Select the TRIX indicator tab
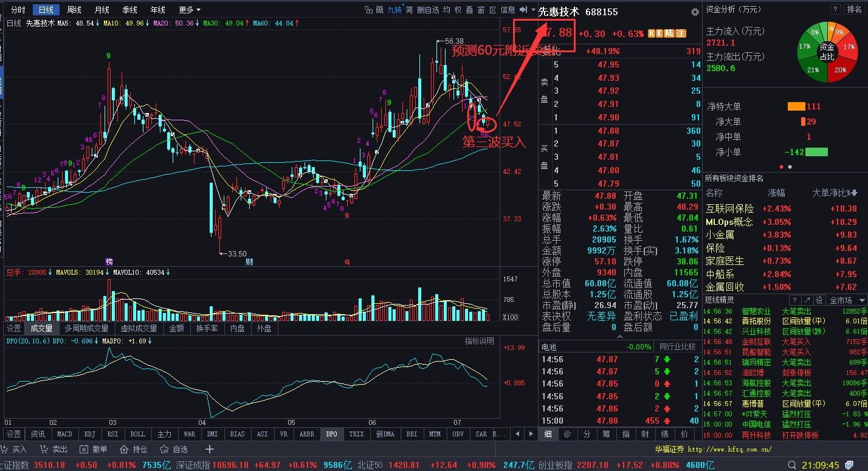Image resolution: width=868 pixels, height=471 pixels. click(x=356, y=434)
